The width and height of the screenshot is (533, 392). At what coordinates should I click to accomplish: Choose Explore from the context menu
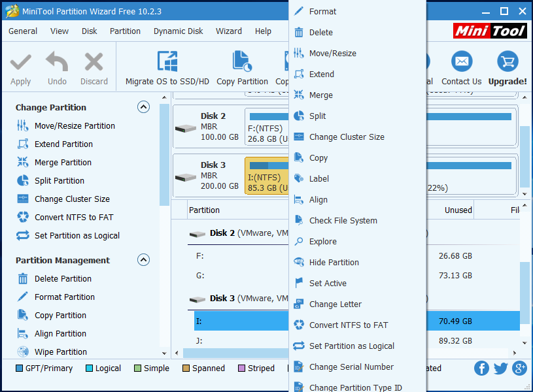pos(358,242)
